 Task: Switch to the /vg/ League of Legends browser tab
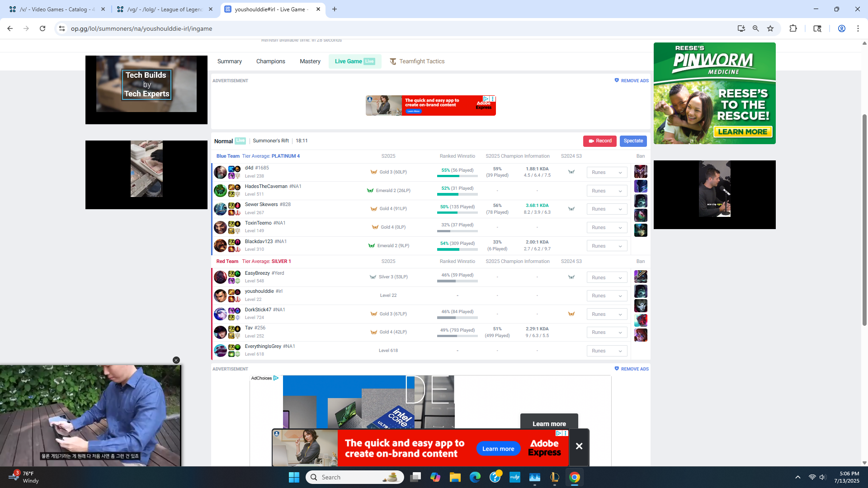tap(164, 9)
